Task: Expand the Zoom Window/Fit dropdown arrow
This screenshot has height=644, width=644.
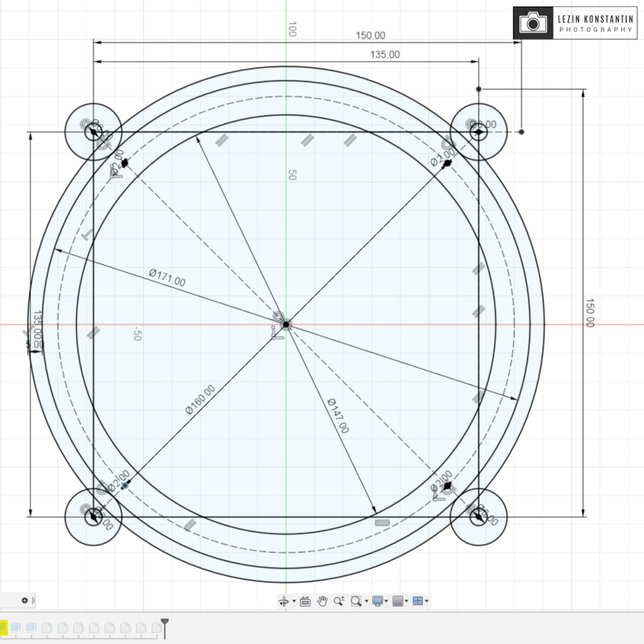Action: pyautogui.click(x=366, y=601)
